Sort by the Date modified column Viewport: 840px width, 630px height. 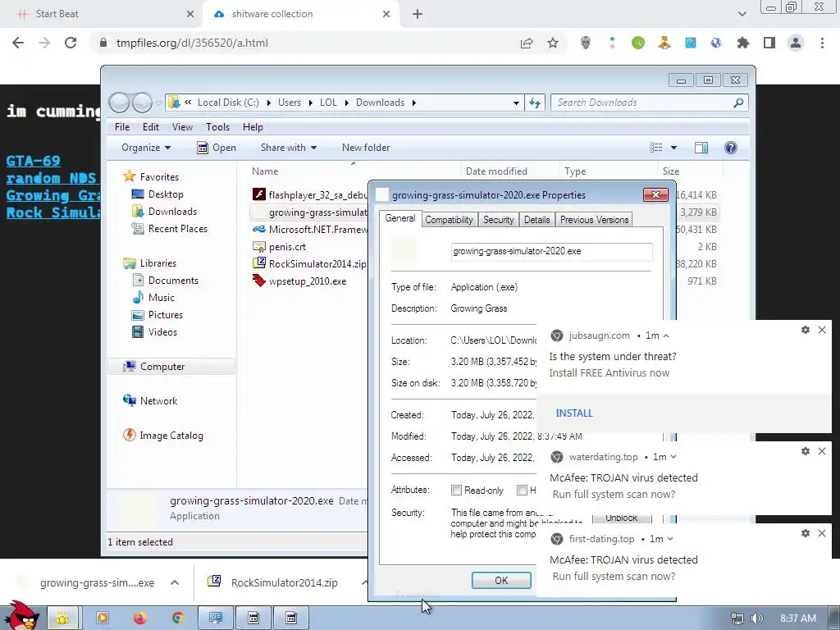pyautogui.click(x=509, y=171)
